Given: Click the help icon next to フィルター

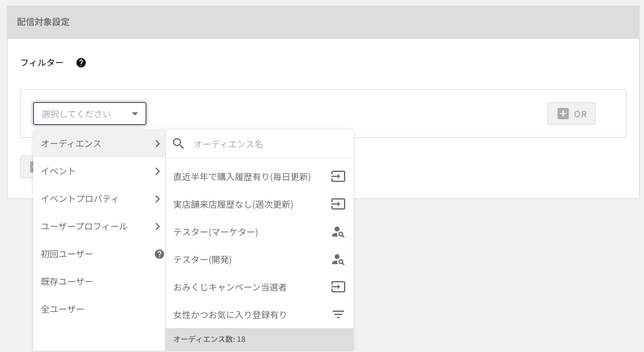Looking at the screenshot, I should point(81,63).
